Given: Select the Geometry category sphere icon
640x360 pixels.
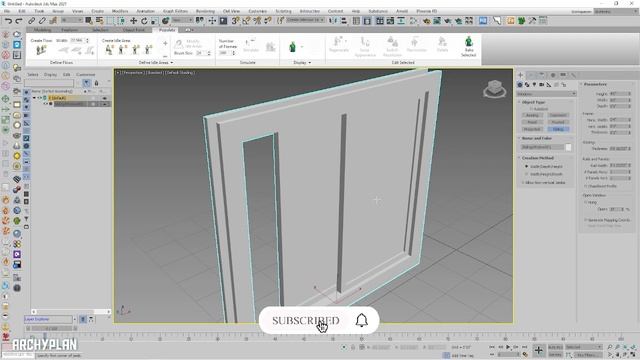Looking at the screenshot, I should click(x=520, y=84).
